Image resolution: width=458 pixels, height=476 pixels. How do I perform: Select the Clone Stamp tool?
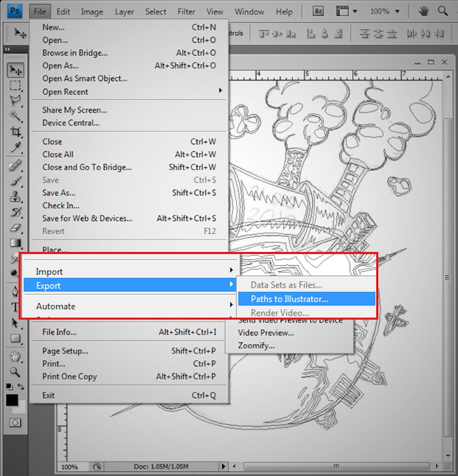point(15,197)
